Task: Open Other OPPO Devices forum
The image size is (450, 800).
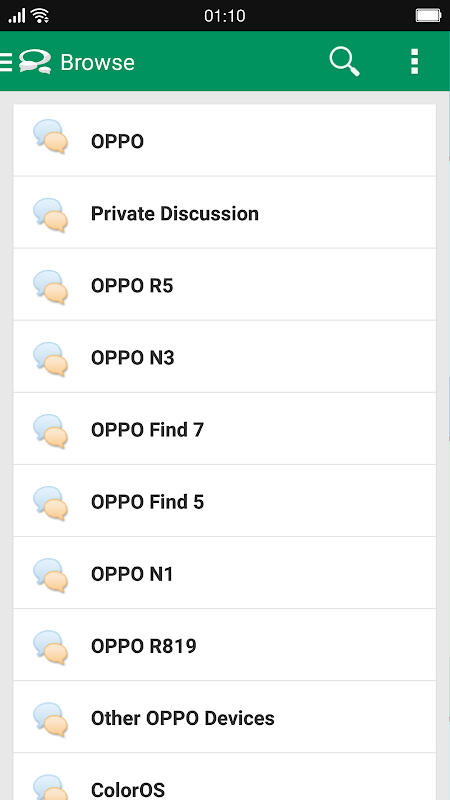Action: [x=224, y=717]
